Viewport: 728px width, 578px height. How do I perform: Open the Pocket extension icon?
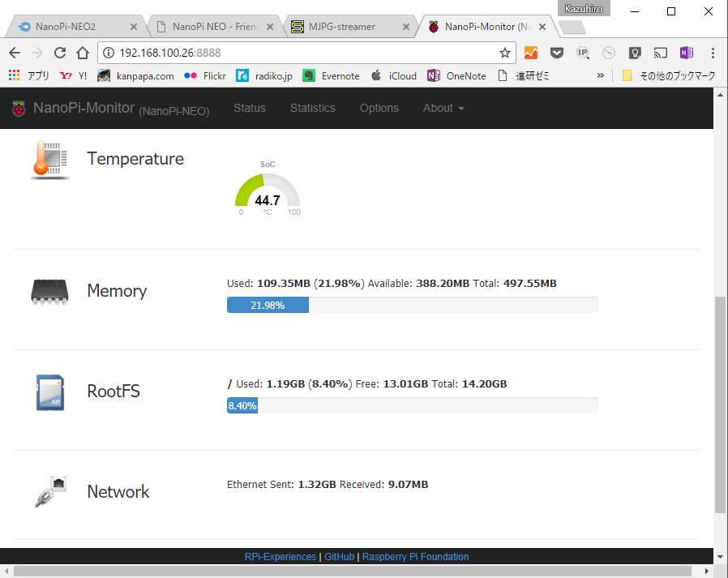(x=556, y=52)
